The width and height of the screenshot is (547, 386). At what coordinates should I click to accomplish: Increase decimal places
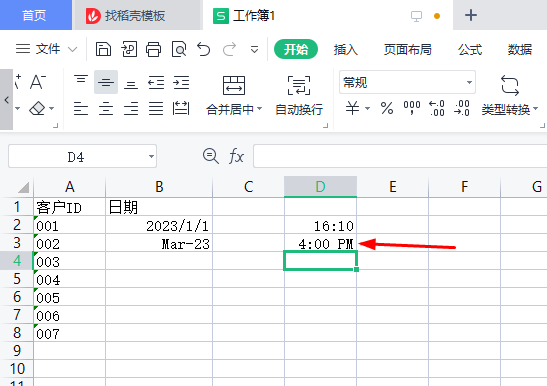pyautogui.click(x=437, y=108)
